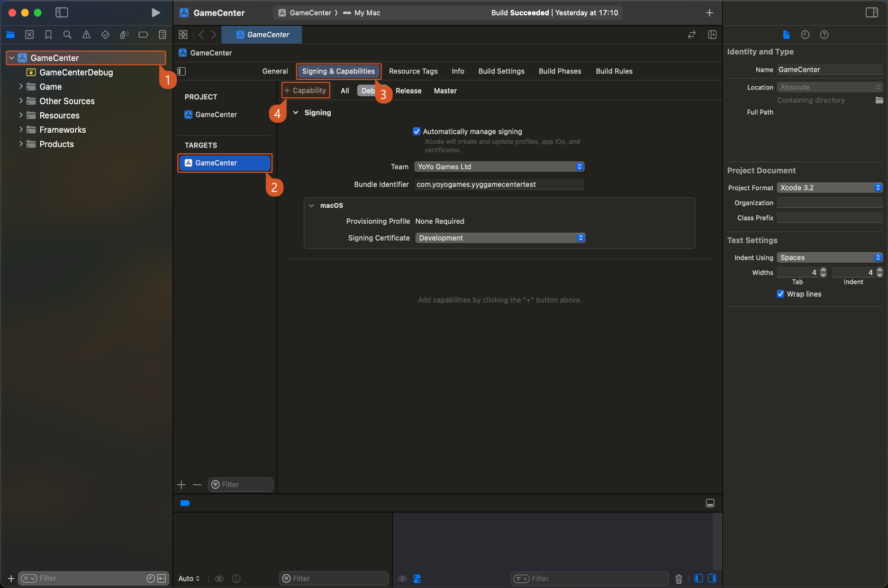Open the Auto variables scope menu
The width and height of the screenshot is (888, 588).
tap(189, 579)
